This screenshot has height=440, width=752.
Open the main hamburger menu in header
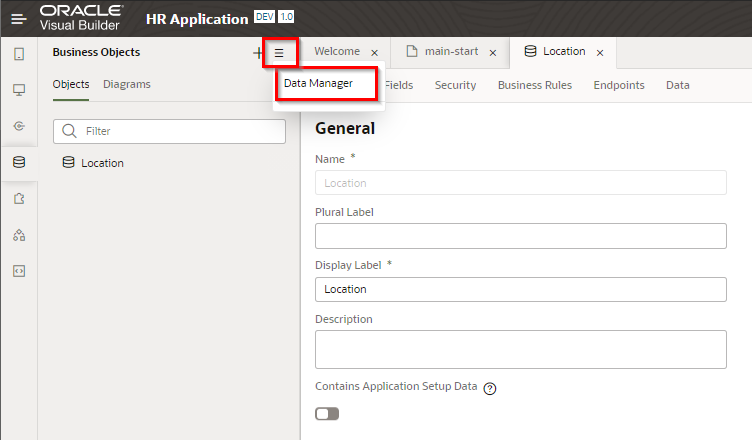19,18
